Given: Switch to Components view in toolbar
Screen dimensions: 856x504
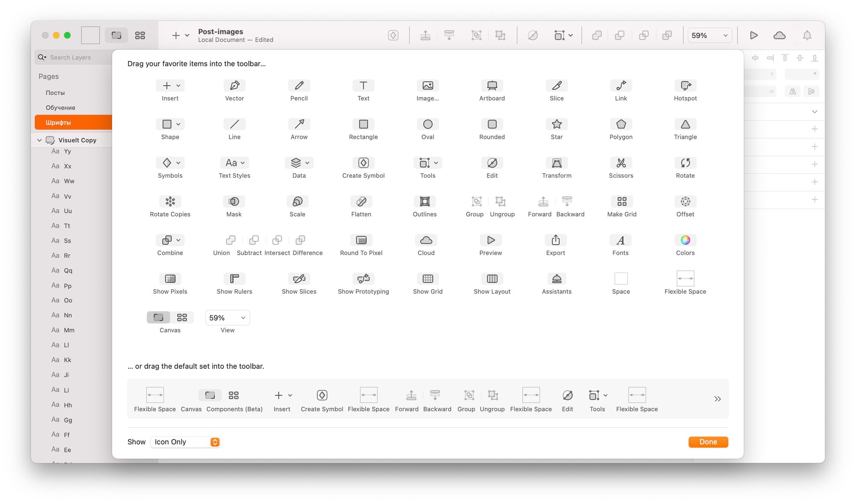Looking at the screenshot, I should (x=140, y=36).
